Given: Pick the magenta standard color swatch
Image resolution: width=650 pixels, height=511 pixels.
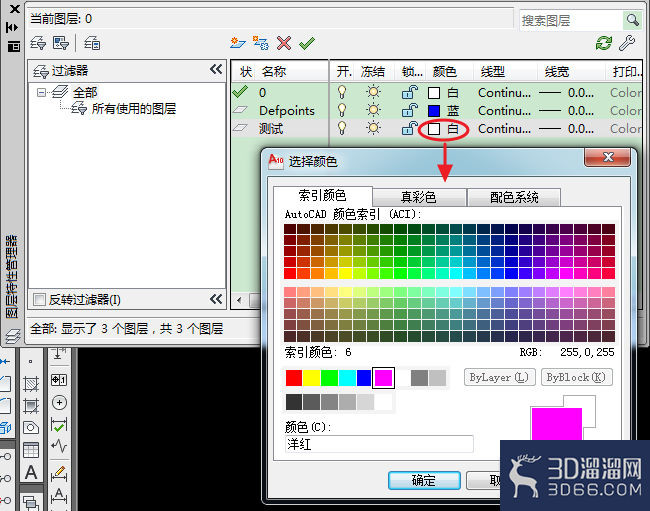Looking at the screenshot, I should point(383,378).
